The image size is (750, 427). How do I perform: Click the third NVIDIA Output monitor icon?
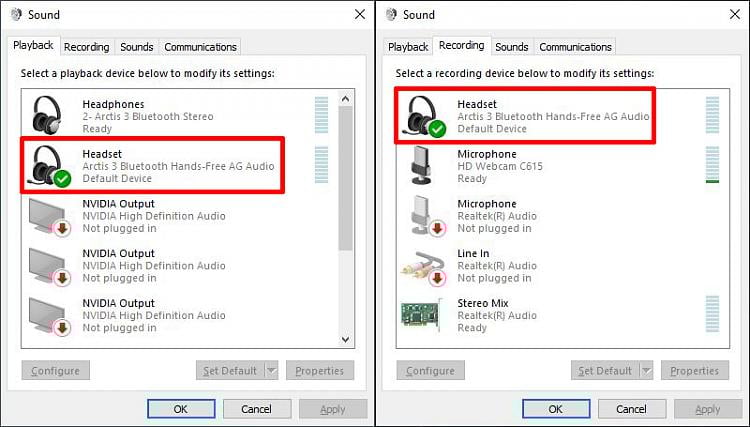click(x=49, y=317)
